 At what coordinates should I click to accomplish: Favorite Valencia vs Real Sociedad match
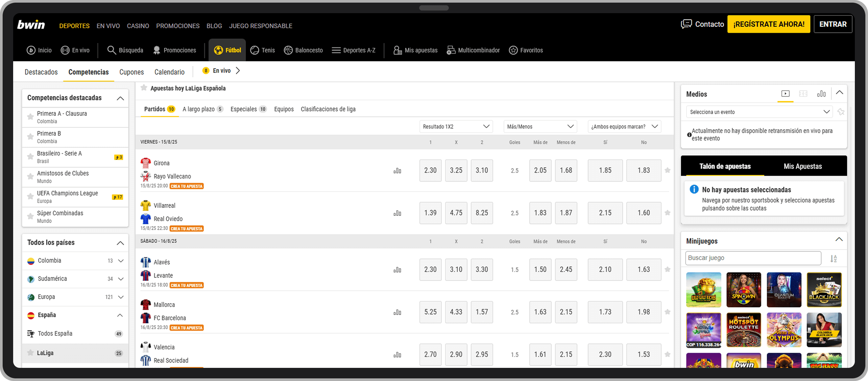coord(667,354)
